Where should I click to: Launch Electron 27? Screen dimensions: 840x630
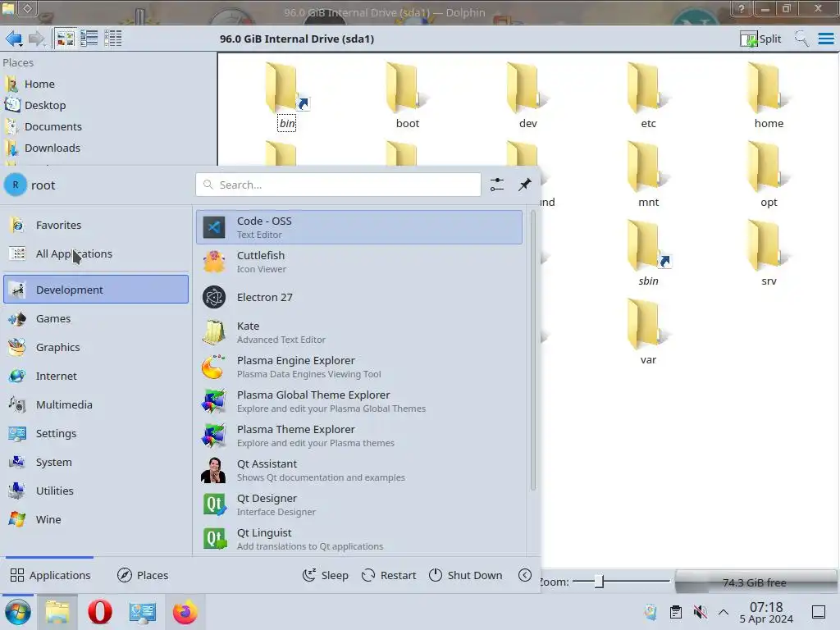(359, 297)
